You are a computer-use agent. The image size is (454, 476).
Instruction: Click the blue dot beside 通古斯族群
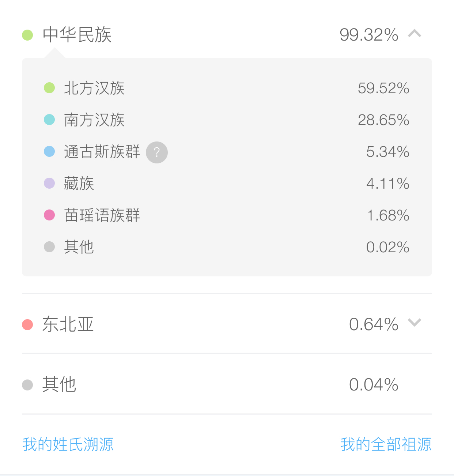point(49,151)
